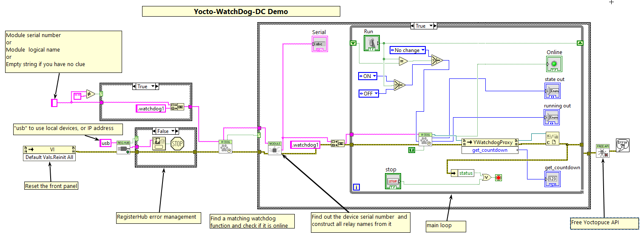Select the STOP sign icon in case structure
This screenshot has height=237, width=644.
coord(177,144)
